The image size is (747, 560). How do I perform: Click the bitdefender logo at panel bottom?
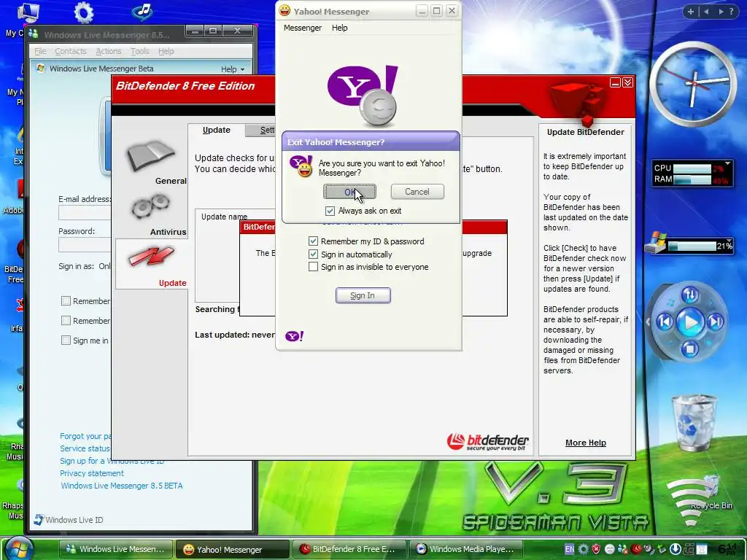[487, 441]
